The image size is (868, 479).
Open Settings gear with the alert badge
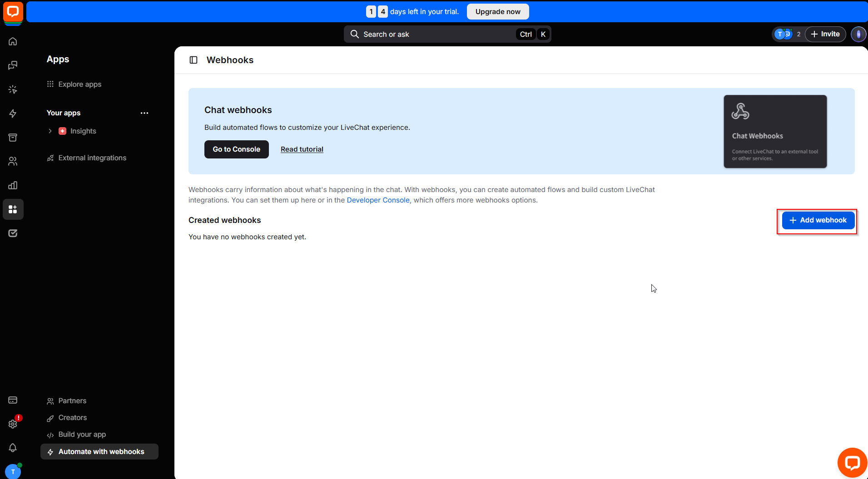coord(13,424)
